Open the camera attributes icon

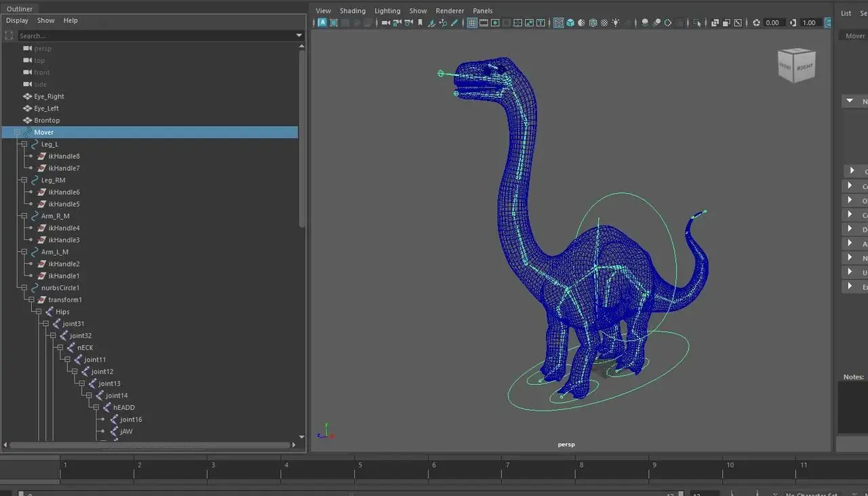click(407, 23)
